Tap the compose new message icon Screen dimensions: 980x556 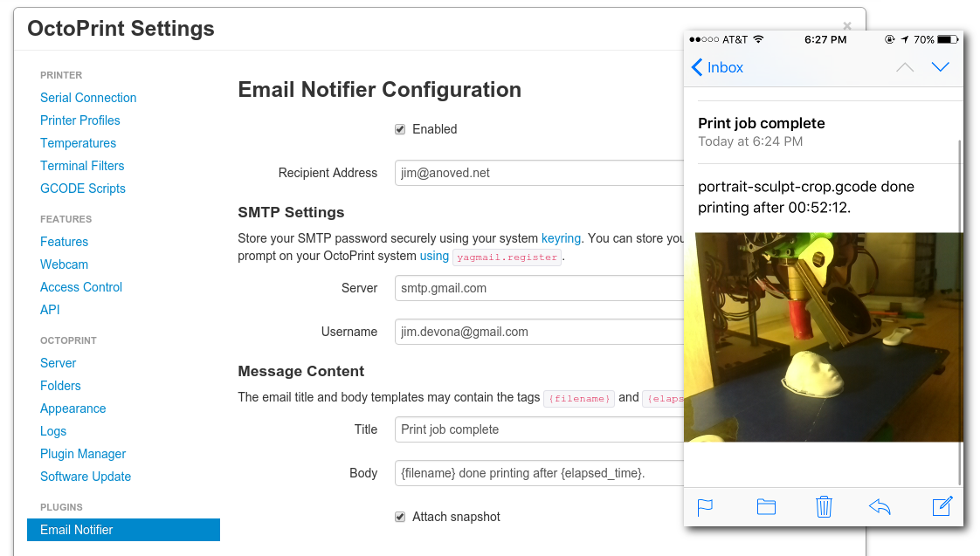942,506
